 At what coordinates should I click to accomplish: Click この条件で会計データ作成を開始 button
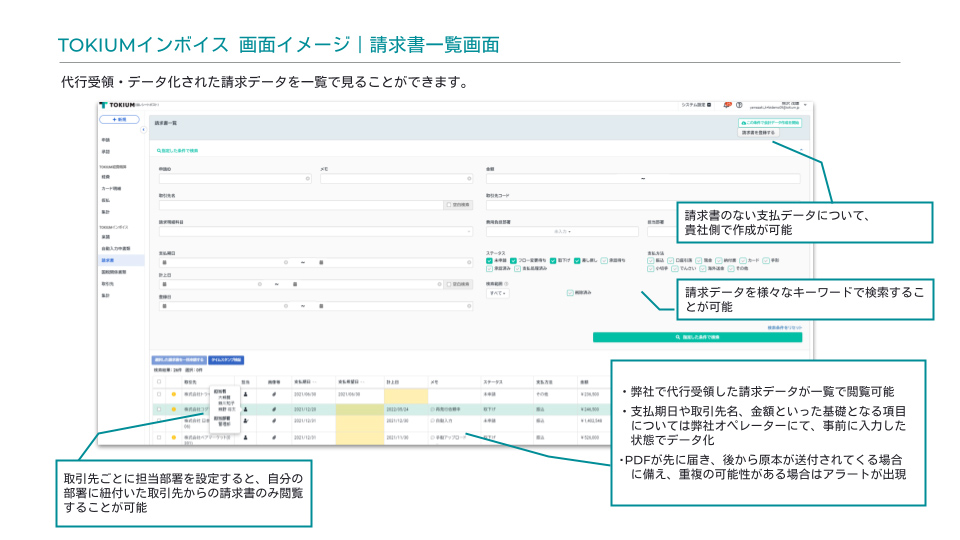tap(770, 123)
